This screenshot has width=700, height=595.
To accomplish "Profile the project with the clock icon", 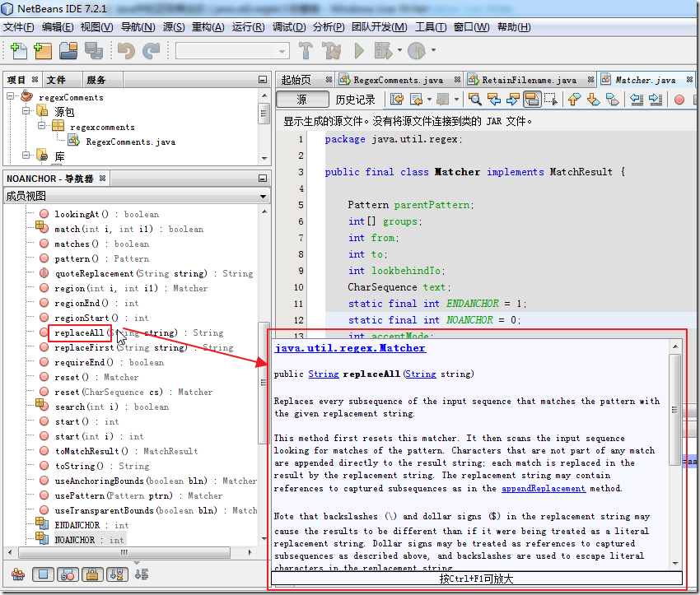I will pos(417,51).
